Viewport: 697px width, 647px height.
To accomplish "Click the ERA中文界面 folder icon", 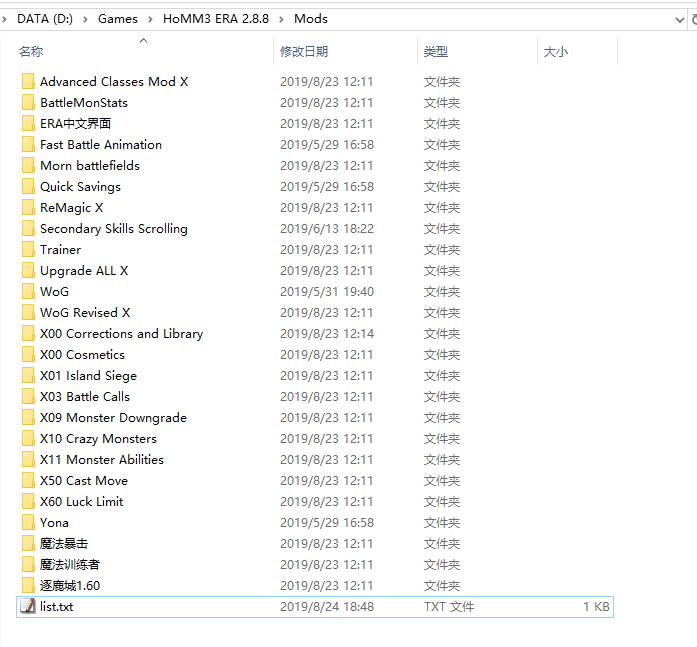I will coord(28,124).
